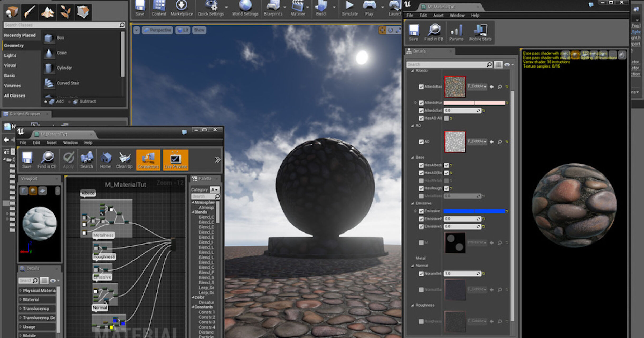The width and height of the screenshot is (644, 338).
Task: Click Find in CB in material editor
Action: pos(47,160)
